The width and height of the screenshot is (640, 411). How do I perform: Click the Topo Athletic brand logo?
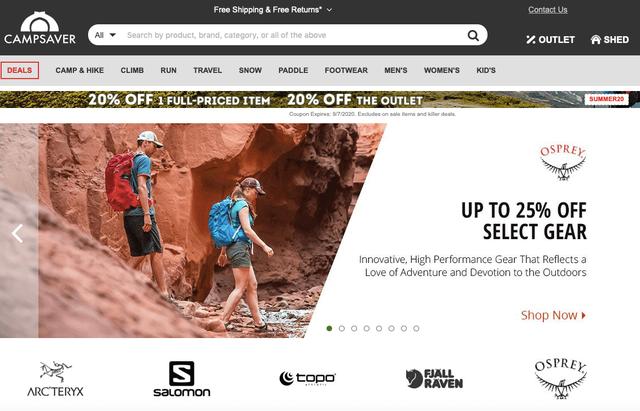pos(307,378)
